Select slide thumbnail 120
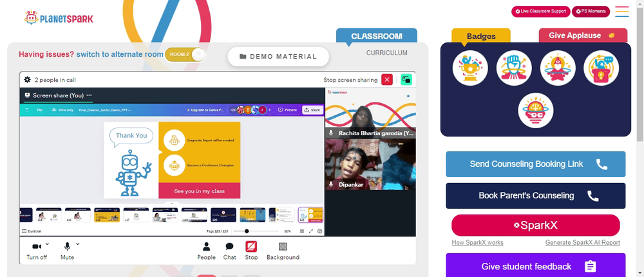 pos(223,215)
